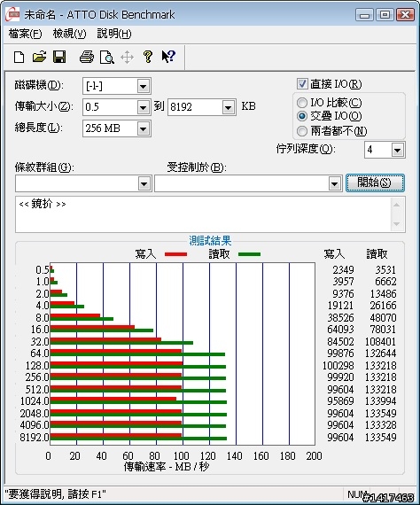Image resolution: width=420 pixels, height=505 pixels.
Task: Open the 檢視 menu
Action: 70,34
